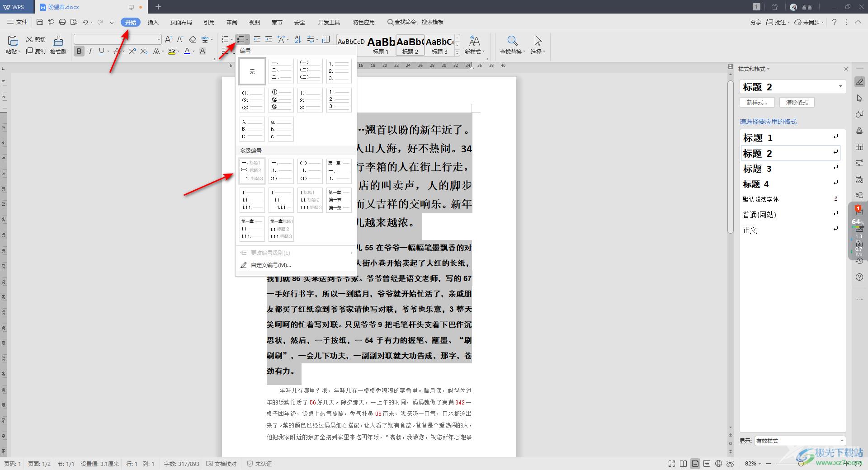Open the 插入 (Insert) tab
This screenshot has width=868, height=470.
point(153,22)
